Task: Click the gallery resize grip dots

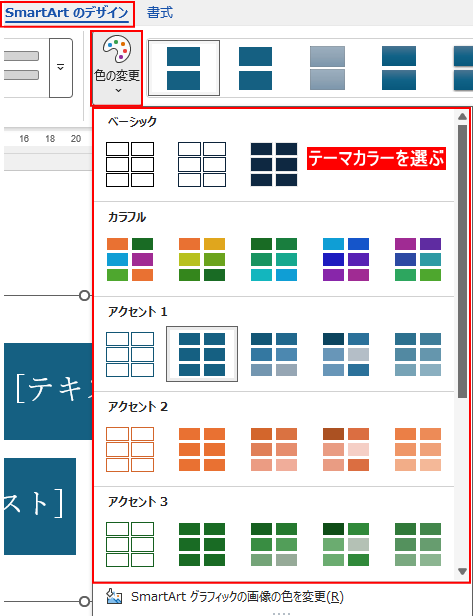Action: pos(281,613)
